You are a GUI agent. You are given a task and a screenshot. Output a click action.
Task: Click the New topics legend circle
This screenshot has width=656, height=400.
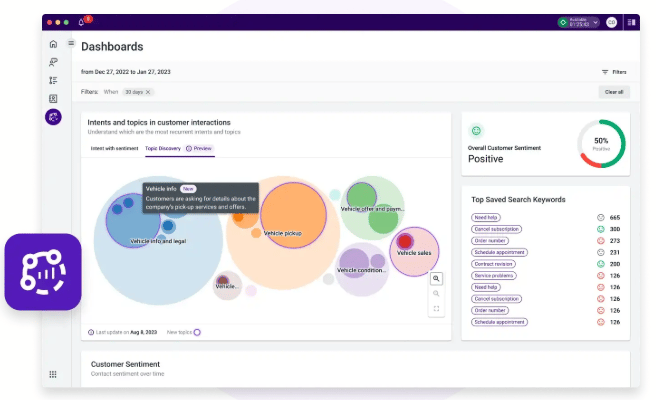197,332
